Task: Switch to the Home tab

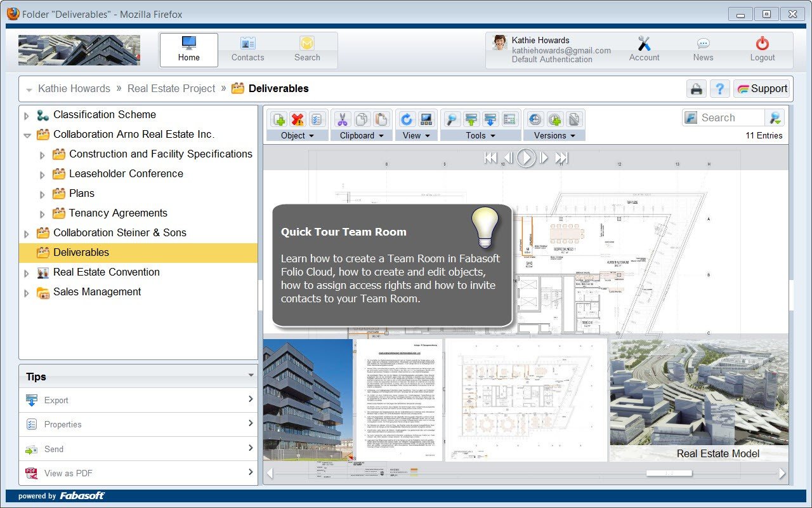Action: click(188, 50)
